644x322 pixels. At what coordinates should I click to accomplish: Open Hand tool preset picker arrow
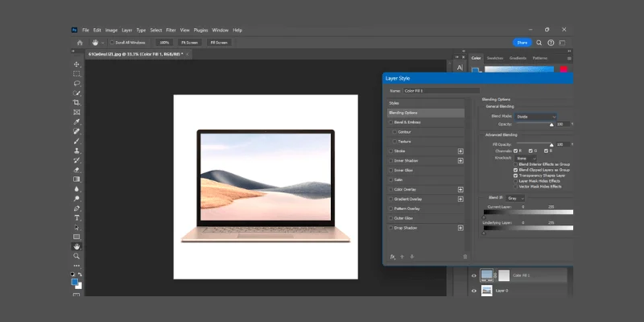[103, 43]
